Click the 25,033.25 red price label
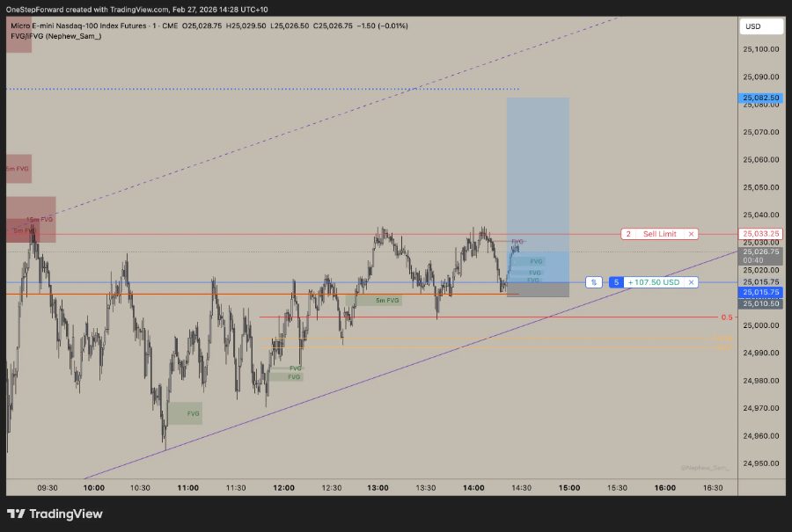Viewport: 792px width, 532px height. pos(761,234)
